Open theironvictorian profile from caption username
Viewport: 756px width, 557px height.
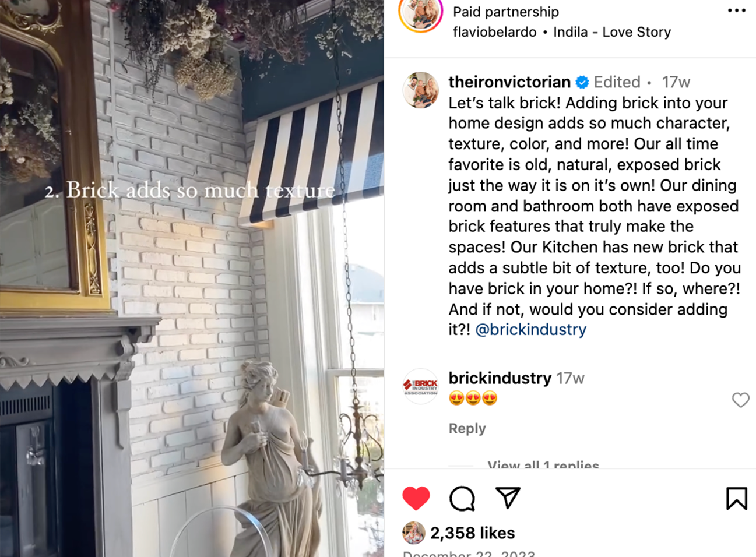(509, 82)
